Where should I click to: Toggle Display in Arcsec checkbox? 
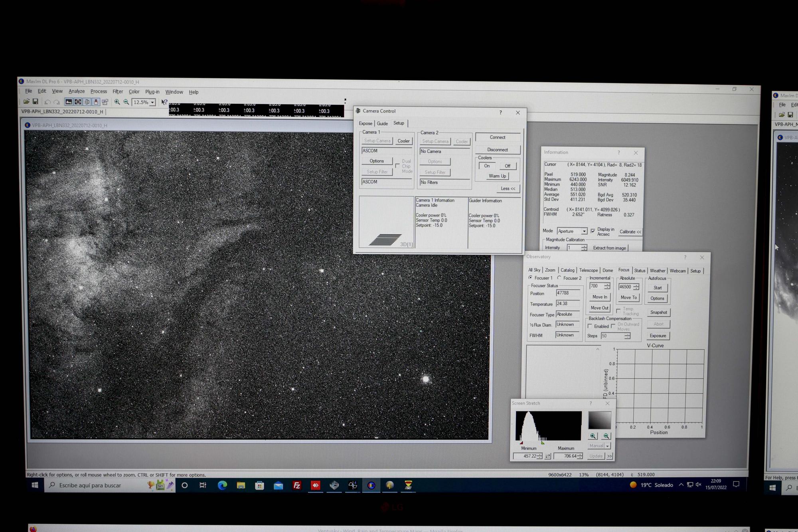click(593, 231)
